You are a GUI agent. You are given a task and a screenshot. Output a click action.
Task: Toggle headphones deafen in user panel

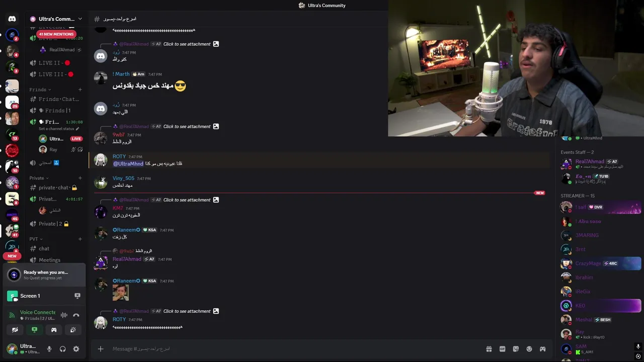(63, 349)
